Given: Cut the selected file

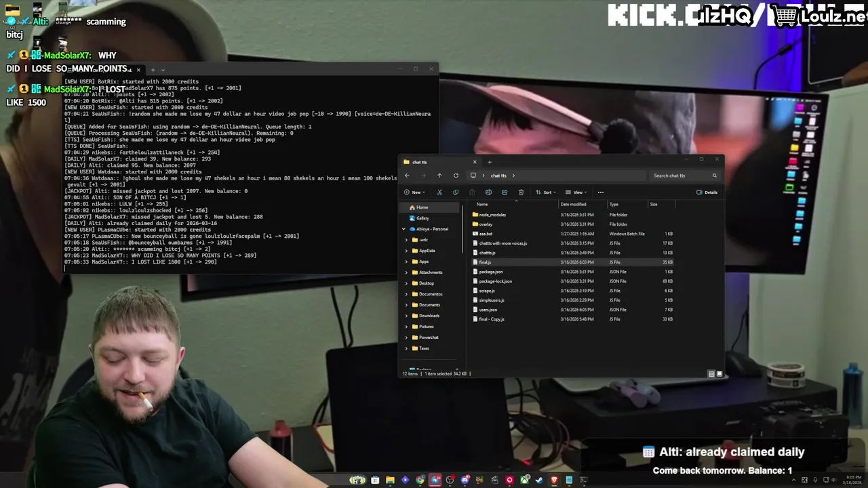Looking at the screenshot, I should pos(439,192).
